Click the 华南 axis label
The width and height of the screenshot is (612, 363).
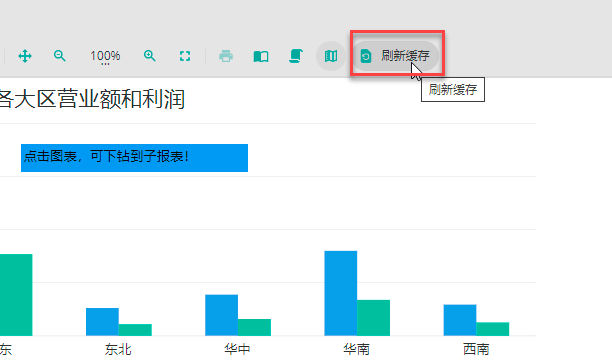356,349
